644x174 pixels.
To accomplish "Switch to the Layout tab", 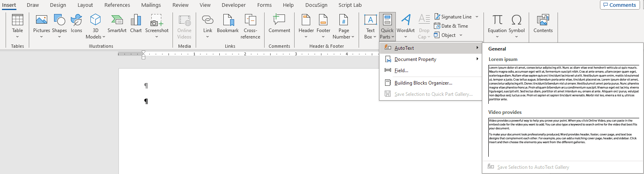I will (x=85, y=5).
